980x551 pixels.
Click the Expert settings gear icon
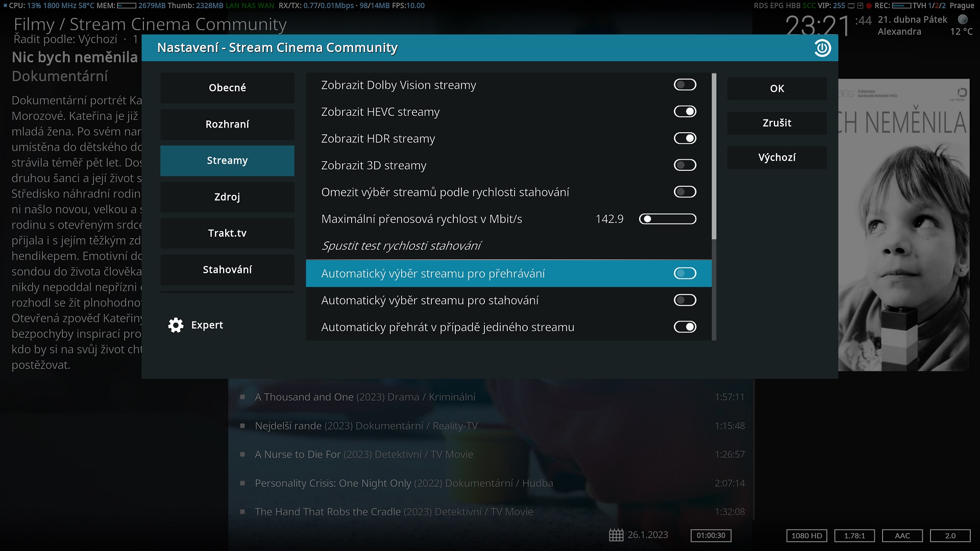[176, 325]
